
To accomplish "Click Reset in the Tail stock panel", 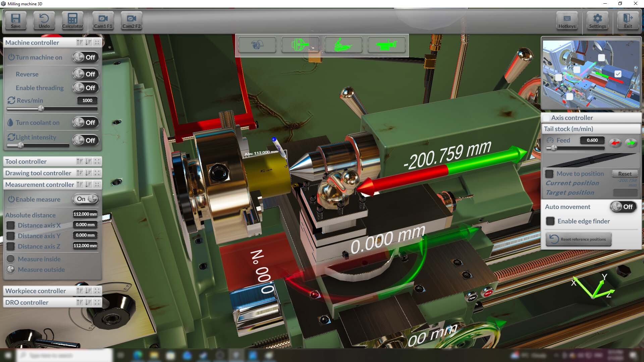I will (x=625, y=174).
